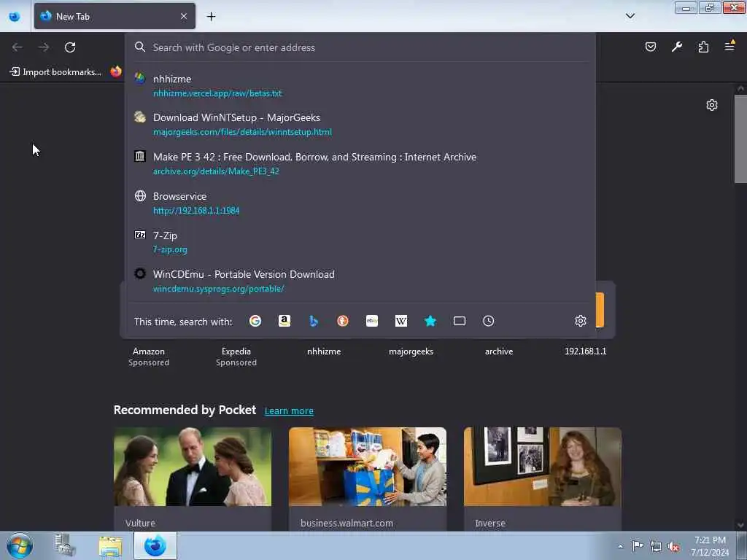Open the nhhizme shortcut tile
The height and width of the screenshot is (560, 747).
pyautogui.click(x=324, y=351)
